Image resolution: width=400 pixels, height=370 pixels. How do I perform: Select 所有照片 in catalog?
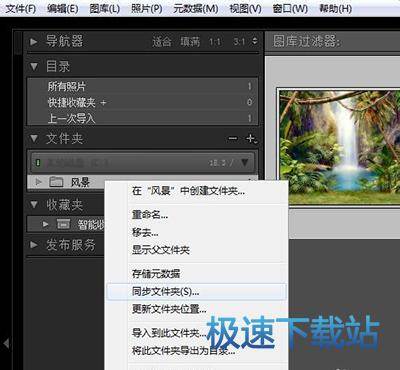142,86
